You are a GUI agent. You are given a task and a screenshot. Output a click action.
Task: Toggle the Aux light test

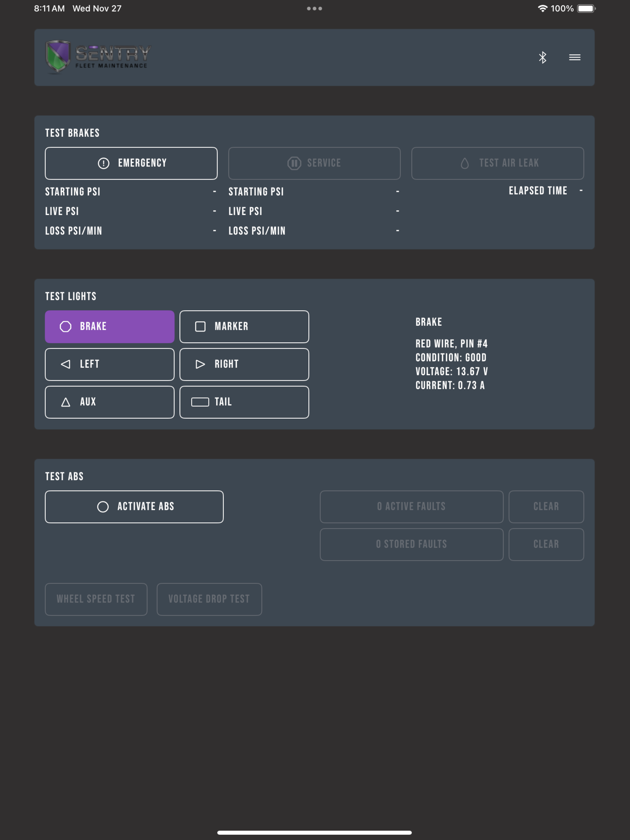click(110, 402)
